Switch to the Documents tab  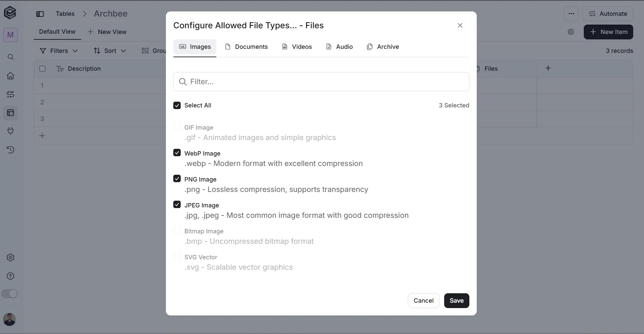246,47
